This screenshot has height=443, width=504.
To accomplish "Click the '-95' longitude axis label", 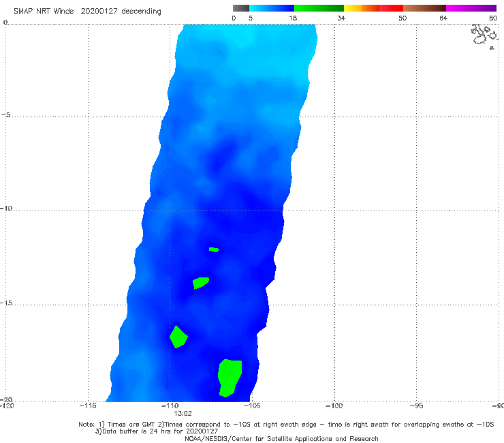I will (x=417, y=406).
